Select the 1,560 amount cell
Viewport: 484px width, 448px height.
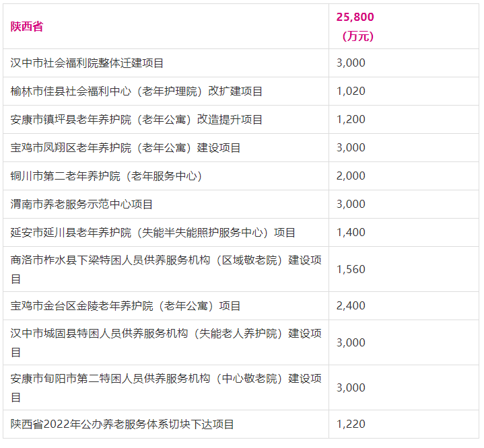coord(350,269)
